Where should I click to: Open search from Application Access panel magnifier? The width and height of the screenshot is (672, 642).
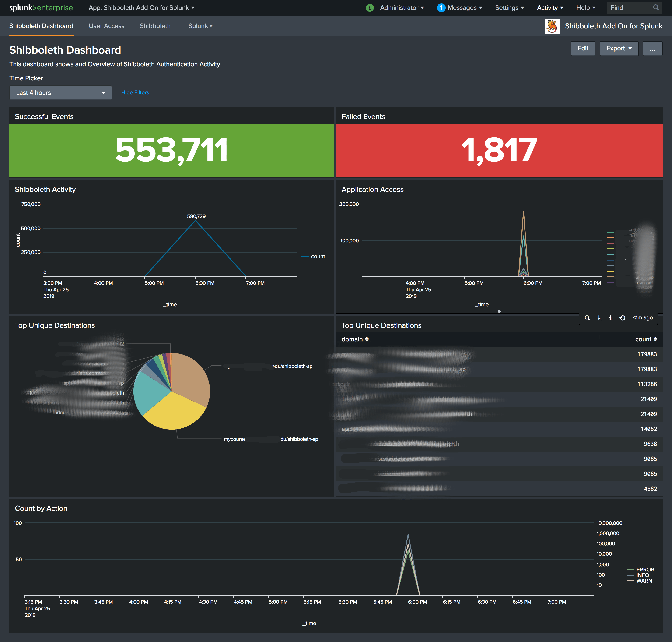587,318
